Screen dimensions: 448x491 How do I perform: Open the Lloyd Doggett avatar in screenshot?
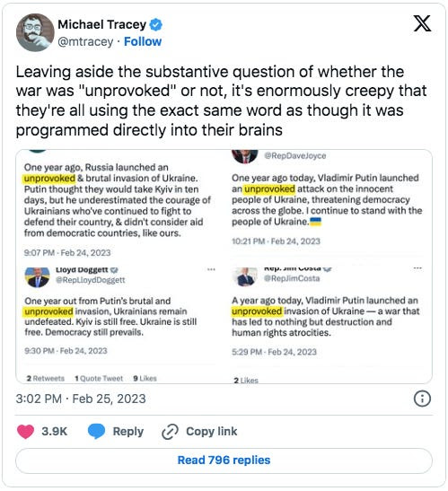click(x=38, y=276)
